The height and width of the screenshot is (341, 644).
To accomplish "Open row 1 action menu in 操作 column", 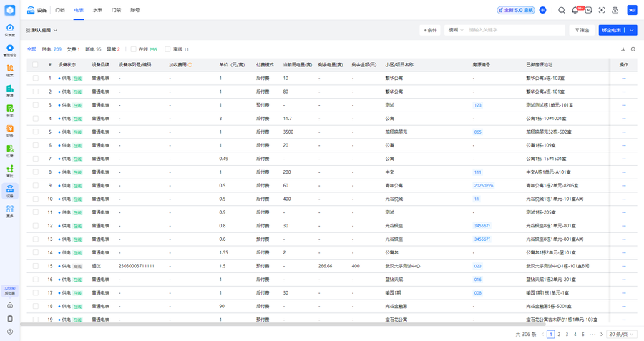I will (623, 79).
